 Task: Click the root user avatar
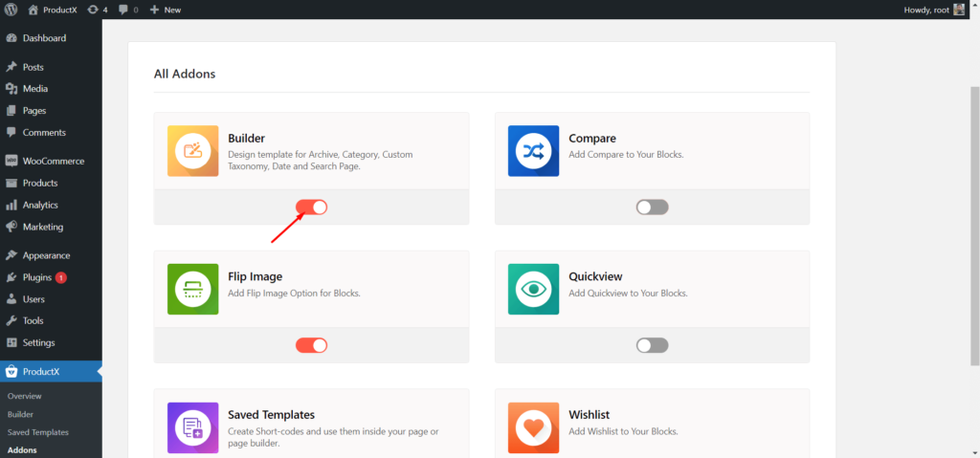[959, 10]
